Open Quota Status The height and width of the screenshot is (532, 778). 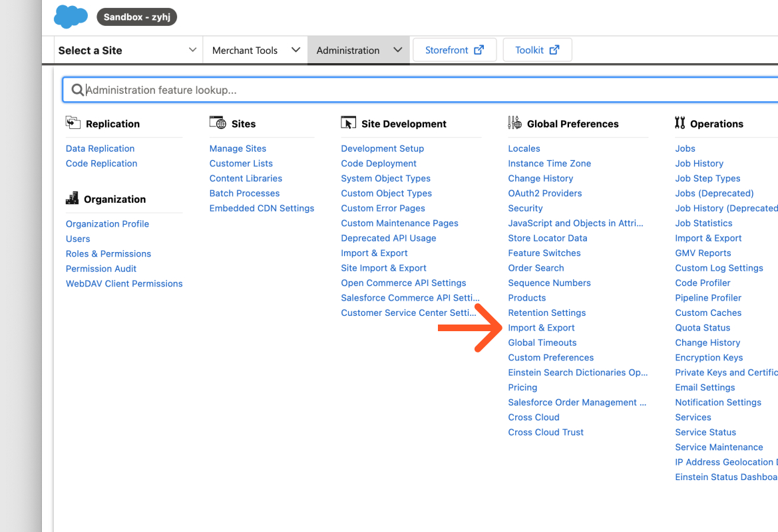pyautogui.click(x=703, y=327)
